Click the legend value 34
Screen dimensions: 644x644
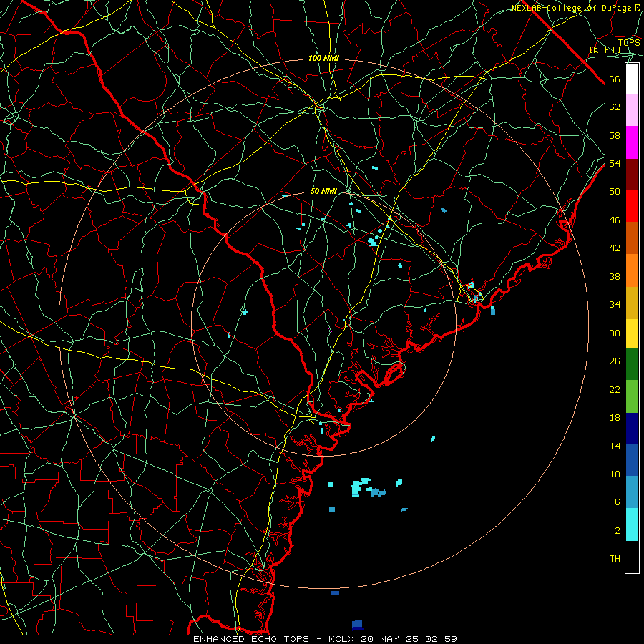tap(615, 305)
